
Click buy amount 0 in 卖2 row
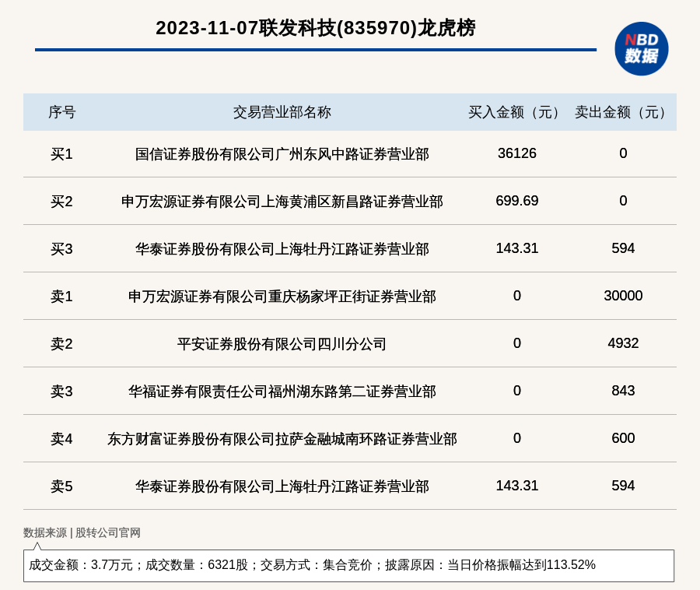tap(517, 343)
